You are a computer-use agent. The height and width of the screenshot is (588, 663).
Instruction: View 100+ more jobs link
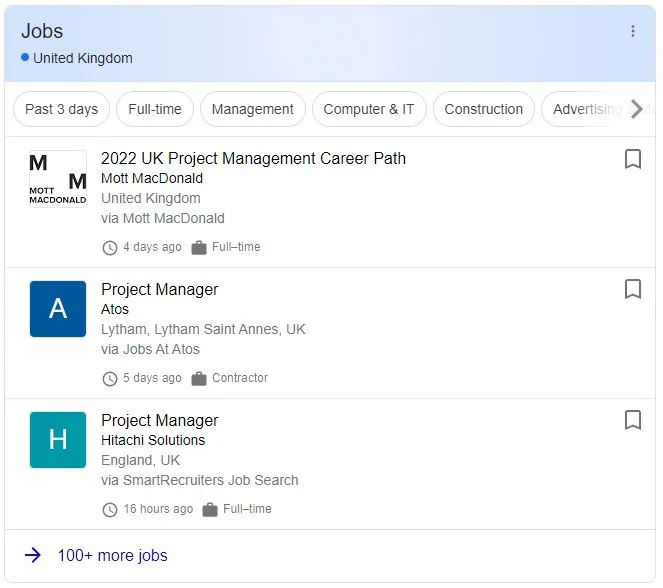[x=112, y=555]
